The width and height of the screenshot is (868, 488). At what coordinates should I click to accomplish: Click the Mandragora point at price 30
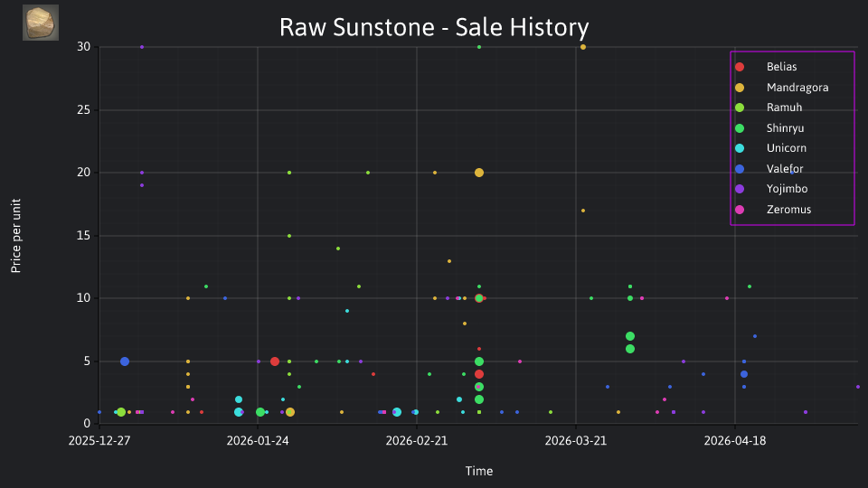pyautogui.click(x=583, y=47)
